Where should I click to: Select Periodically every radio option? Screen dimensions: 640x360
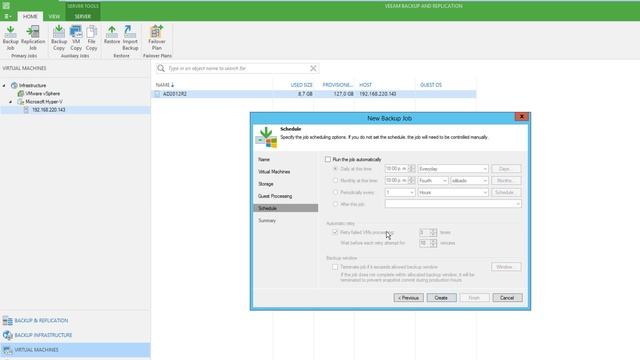click(336, 192)
